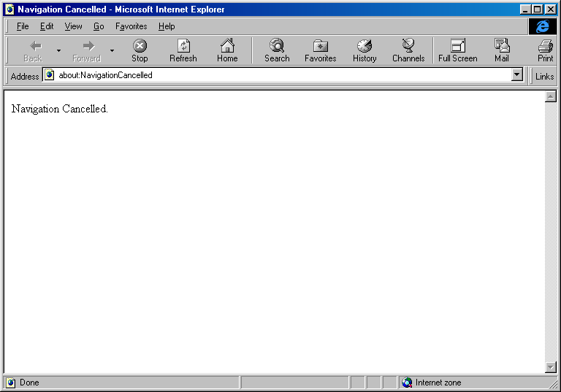Screen dimensions: 561x392
Task: Click the scrollbar down arrow
Action: [x=551, y=367]
